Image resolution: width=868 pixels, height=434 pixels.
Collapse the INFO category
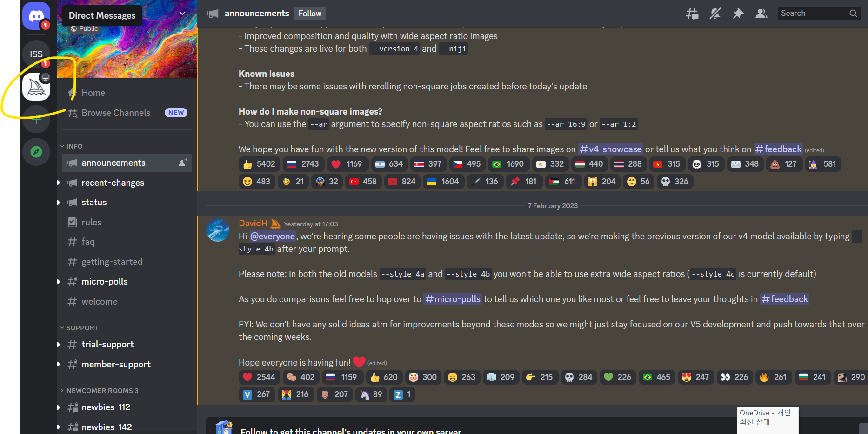(x=72, y=146)
